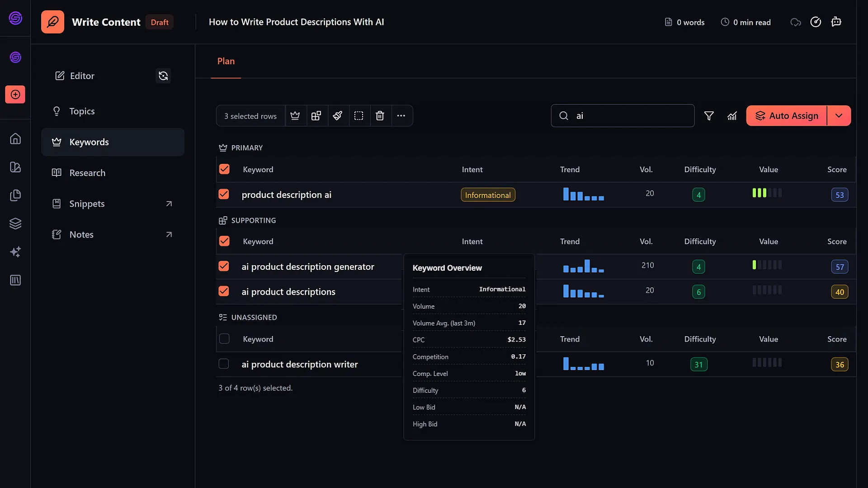Switch to the Plan tab
The width and height of the screenshot is (868, 488).
226,61
